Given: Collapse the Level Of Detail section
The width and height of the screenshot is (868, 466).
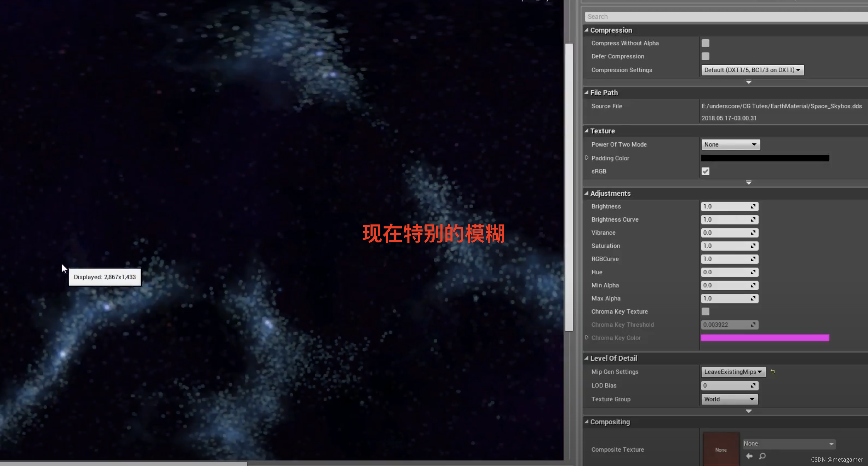Looking at the screenshot, I should (613, 358).
